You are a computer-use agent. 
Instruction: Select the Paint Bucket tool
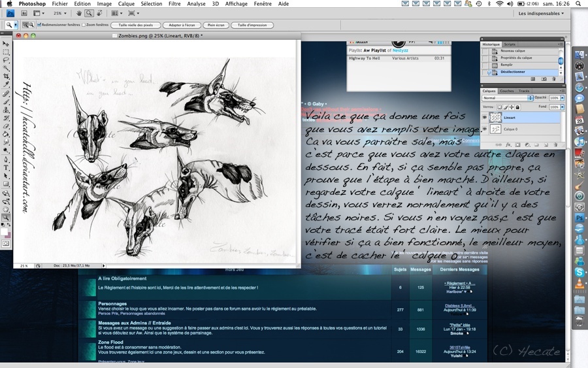[x=6, y=134]
